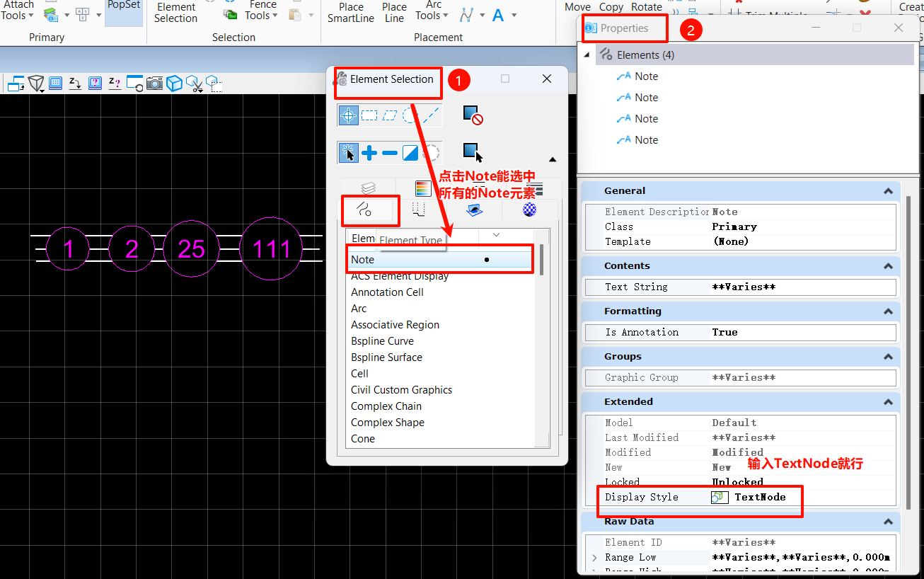The width and height of the screenshot is (924, 579).
Task: Collapse the Elements (4) tree node
Action: click(587, 55)
